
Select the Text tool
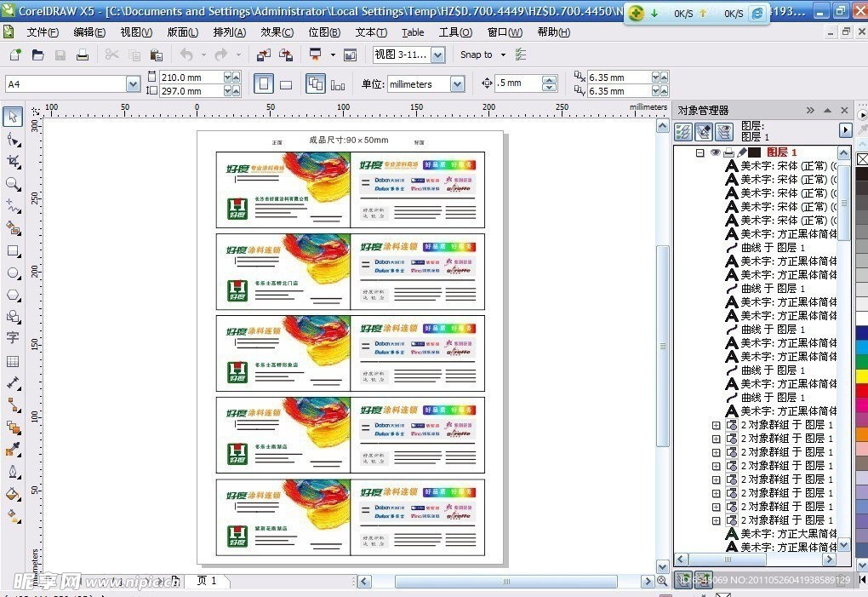[x=13, y=338]
